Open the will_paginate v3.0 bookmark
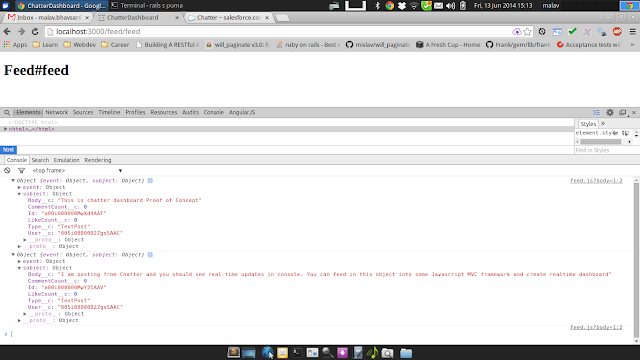 tap(238, 44)
